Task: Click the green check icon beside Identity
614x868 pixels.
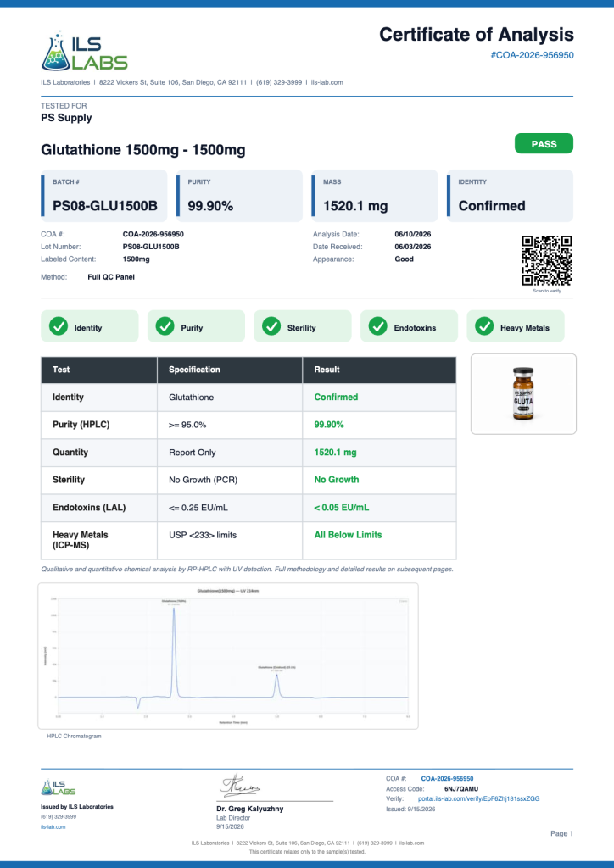Action: click(59, 326)
